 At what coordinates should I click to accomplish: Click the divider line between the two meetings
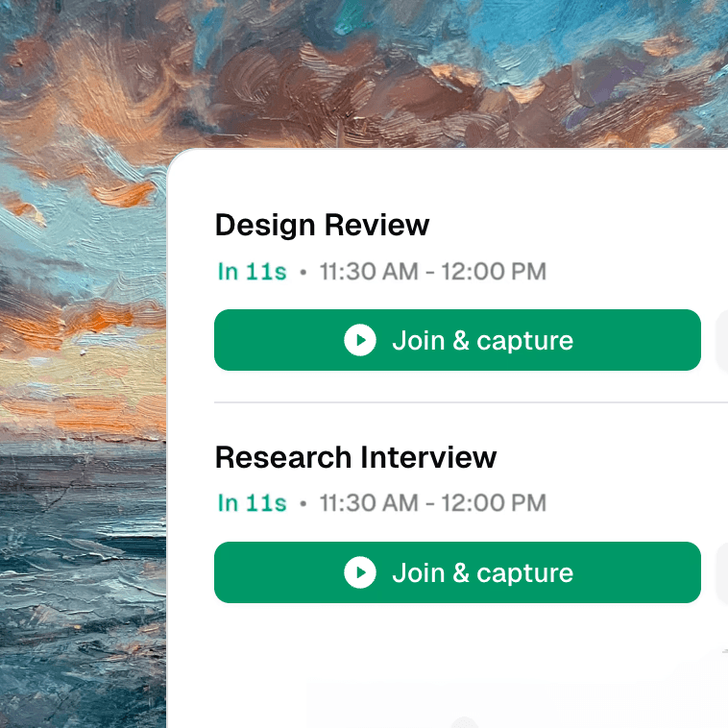471,402
